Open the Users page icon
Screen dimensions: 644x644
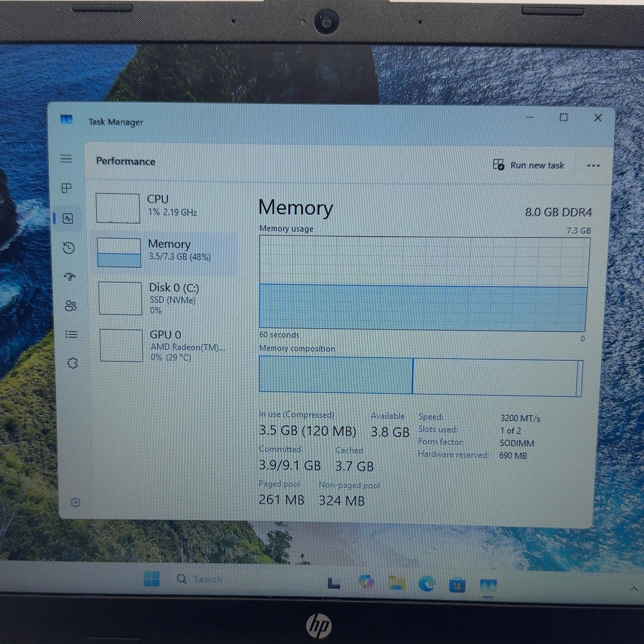(x=70, y=306)
